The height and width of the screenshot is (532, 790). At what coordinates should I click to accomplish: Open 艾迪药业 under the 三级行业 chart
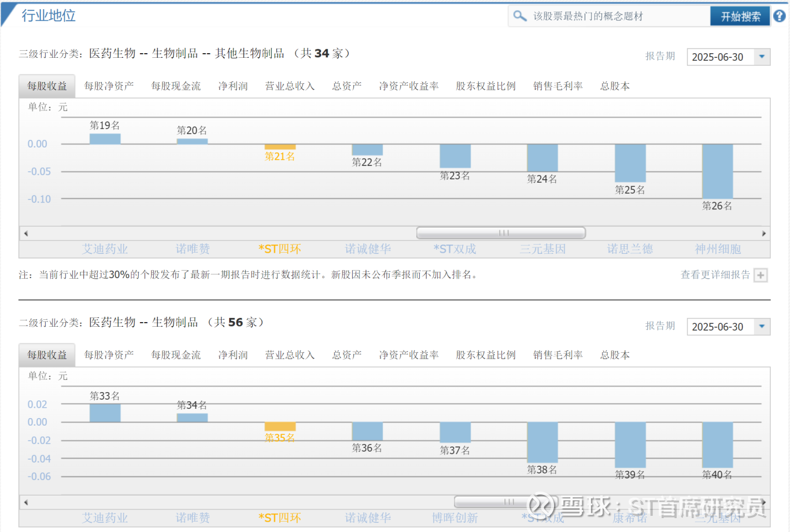click(105, 249)
